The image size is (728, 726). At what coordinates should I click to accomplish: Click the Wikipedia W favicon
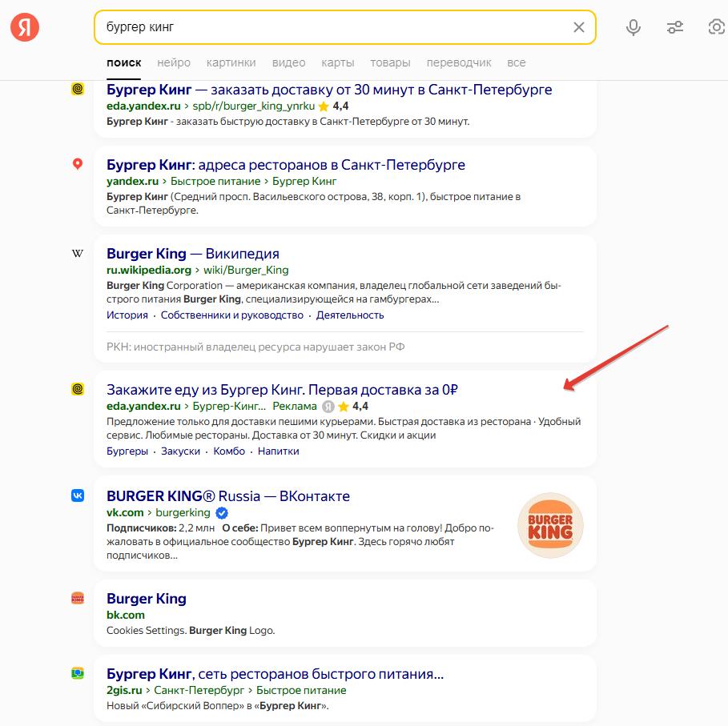(78, 253)
